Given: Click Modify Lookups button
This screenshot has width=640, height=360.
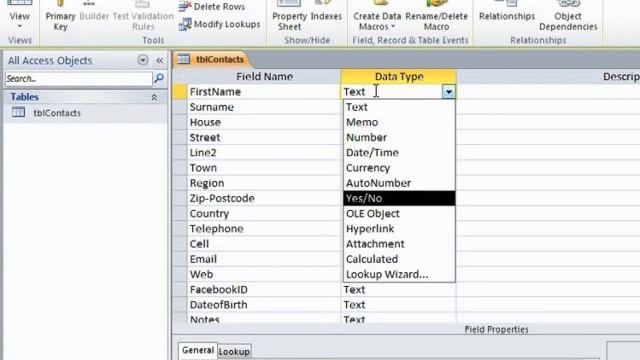Looking at the screenshot, I should (x=219, y=24).
